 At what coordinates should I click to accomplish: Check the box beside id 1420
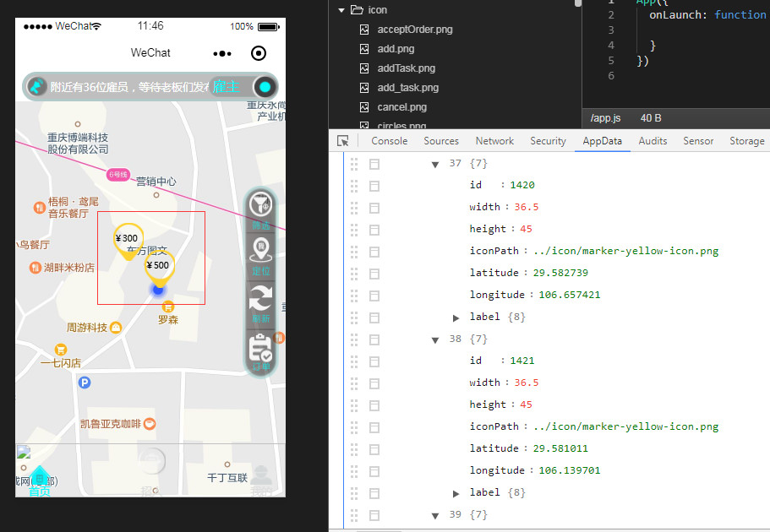click(x=374, y=186)
